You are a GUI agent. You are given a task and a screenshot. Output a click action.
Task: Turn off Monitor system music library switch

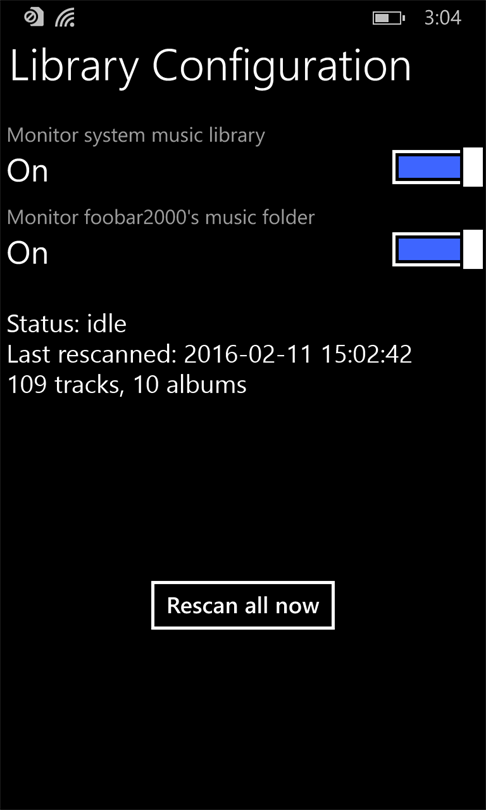[437, 167]
